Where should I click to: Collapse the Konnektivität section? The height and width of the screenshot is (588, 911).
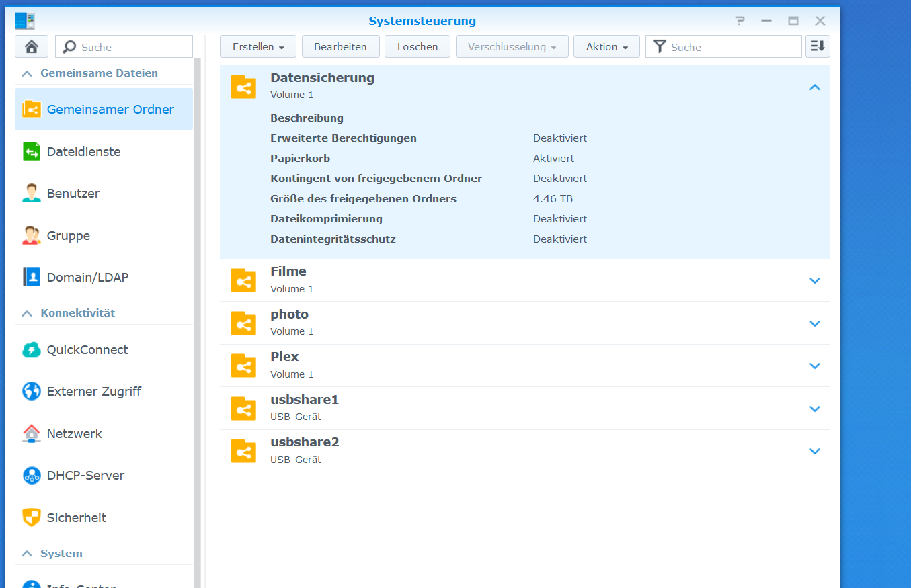[27, 313]
